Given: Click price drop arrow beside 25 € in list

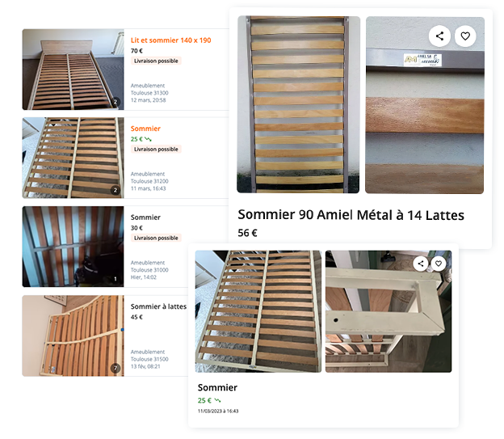Looking at the screenshot, I should tap(148, 139).
